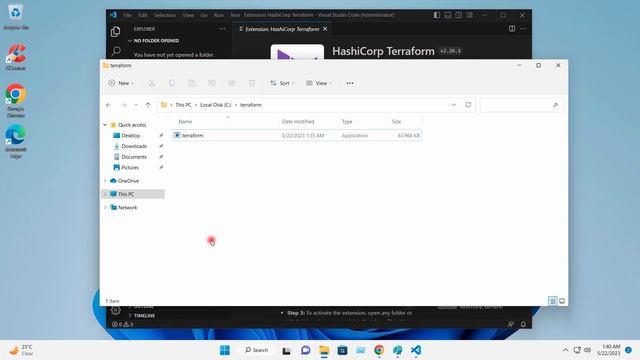Toggle VS Code panel layout icon

448,15
